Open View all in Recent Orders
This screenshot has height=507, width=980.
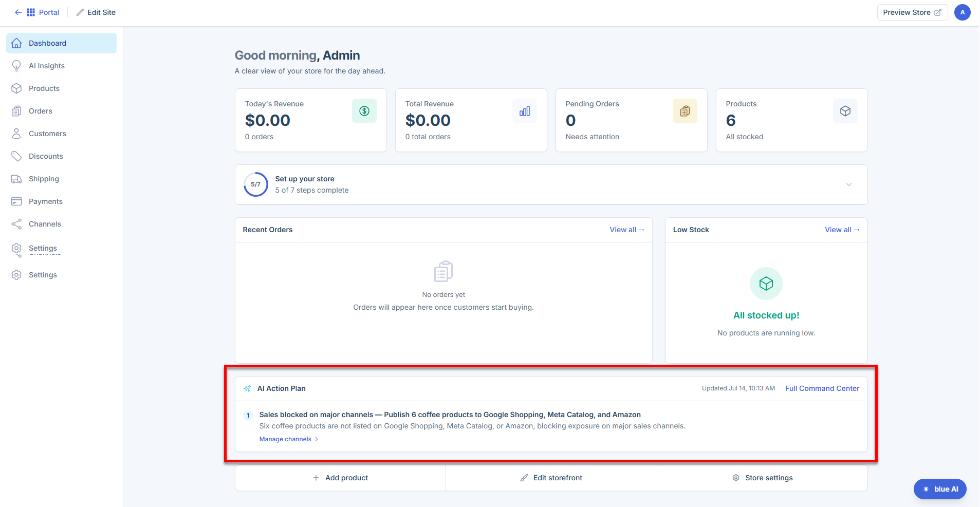point(627,230)
